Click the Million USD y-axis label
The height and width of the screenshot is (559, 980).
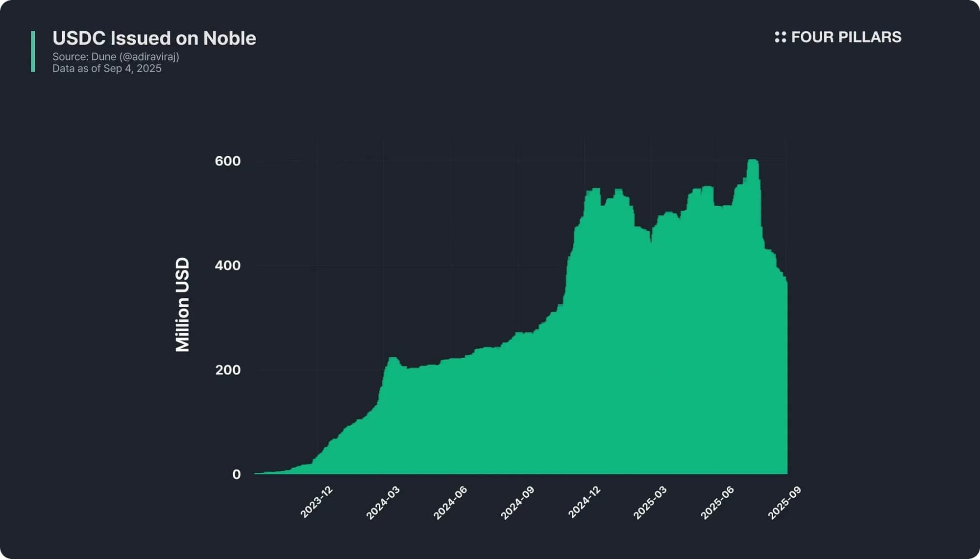click(182, 304)
